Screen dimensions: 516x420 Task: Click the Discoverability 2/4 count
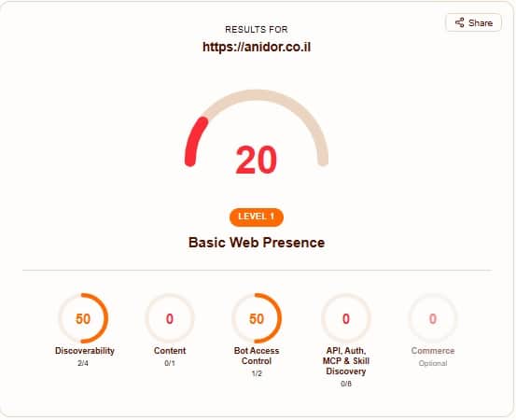83,363
